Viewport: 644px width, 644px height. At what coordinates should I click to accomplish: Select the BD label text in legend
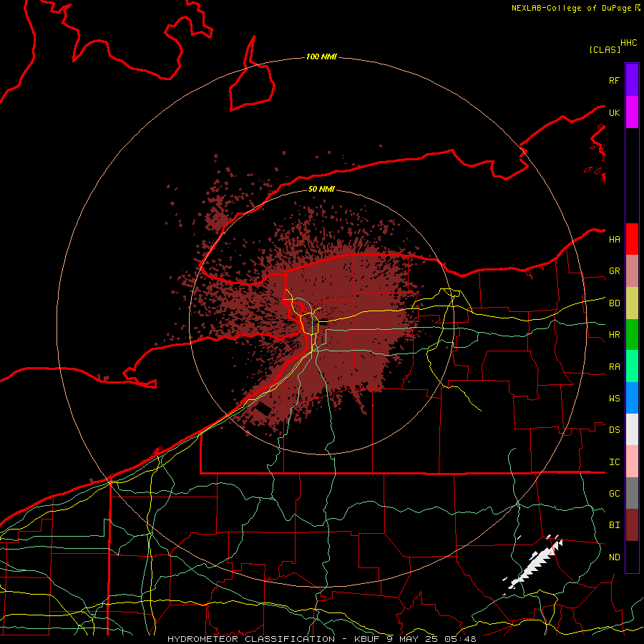(x=614, y=303)
